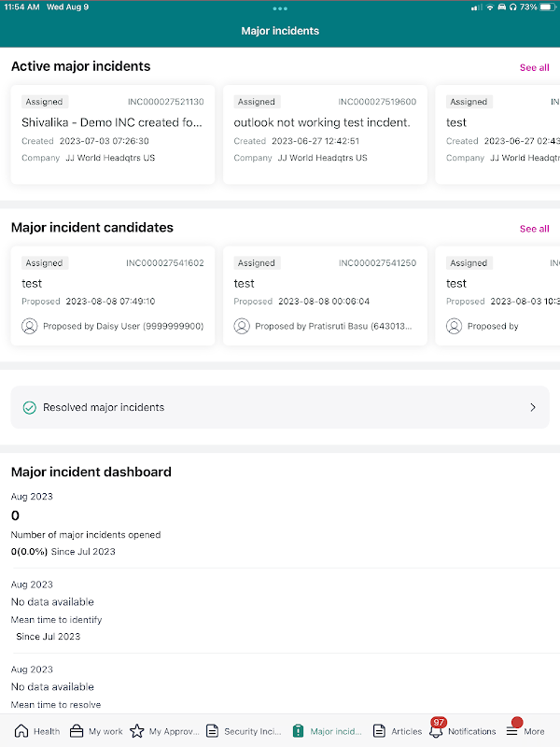Tap green checkmark beside Resolved major incidents
The image size is (560, 747).
[x=29, y=407]
